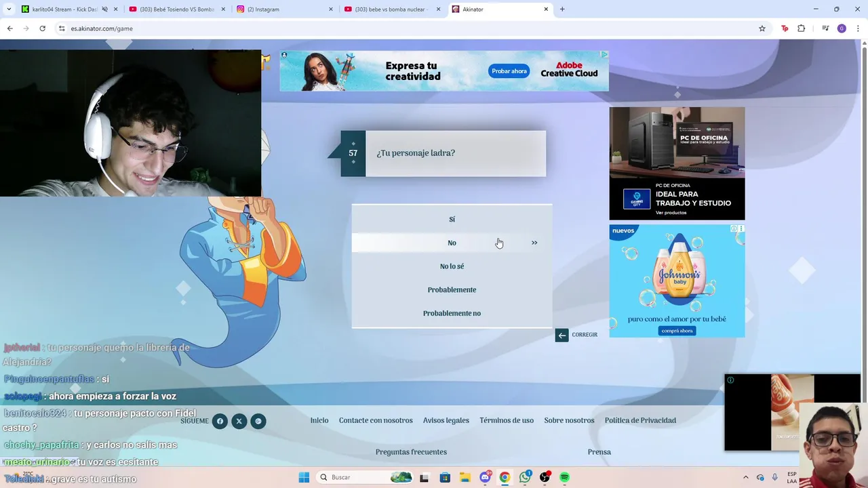The height and width of the screenshot is (488, 868).
Task: Open the Chrome profile avatar
Action: pyautogui.click(x=842, y=28)
